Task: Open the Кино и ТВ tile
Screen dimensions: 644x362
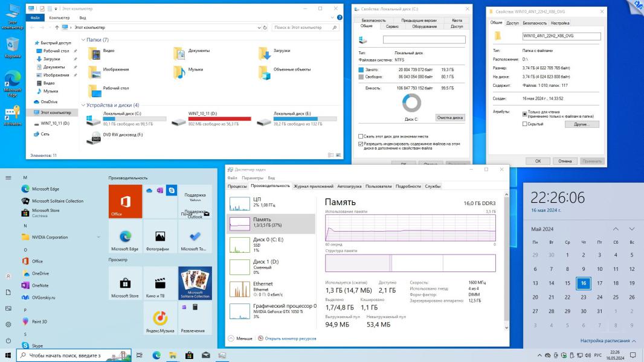Action: pyautogui.click(x=159, y=284)
